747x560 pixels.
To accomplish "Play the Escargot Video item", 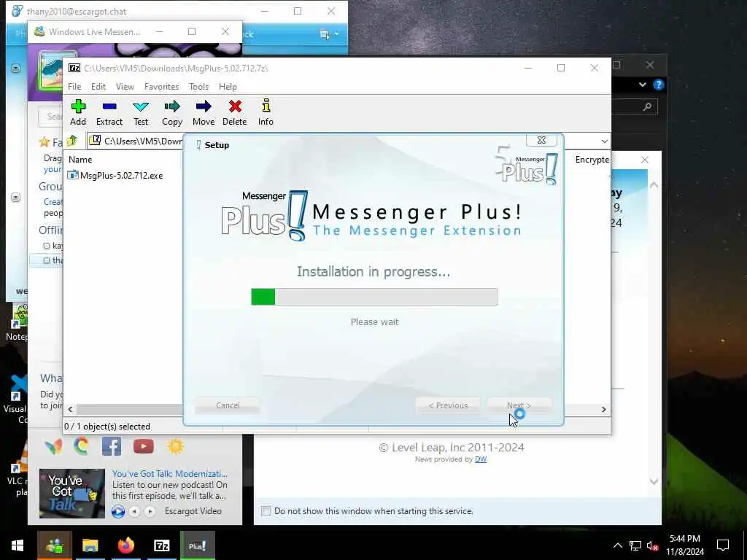I will (x=118, y=511).
